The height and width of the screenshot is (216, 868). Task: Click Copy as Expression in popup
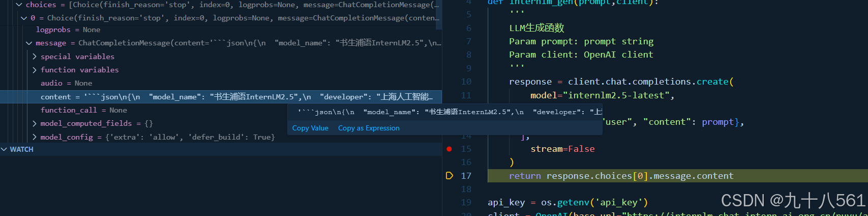point(369,128)
